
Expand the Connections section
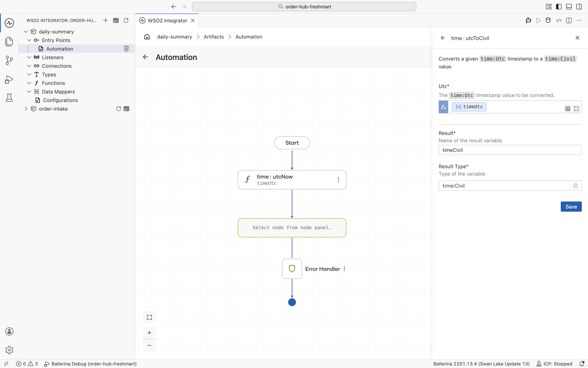point(29,66)
